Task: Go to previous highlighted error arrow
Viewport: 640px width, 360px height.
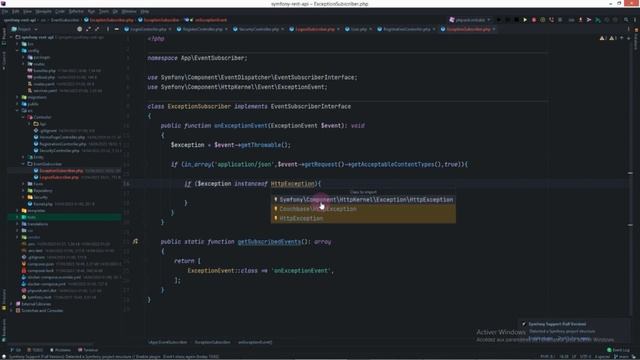Action: point(622,38)
